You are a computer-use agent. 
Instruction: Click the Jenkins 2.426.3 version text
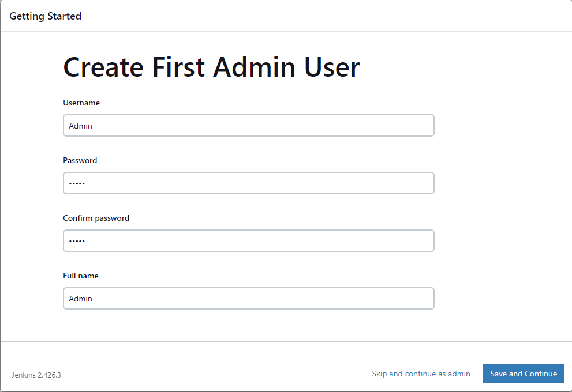coord(36,375)
